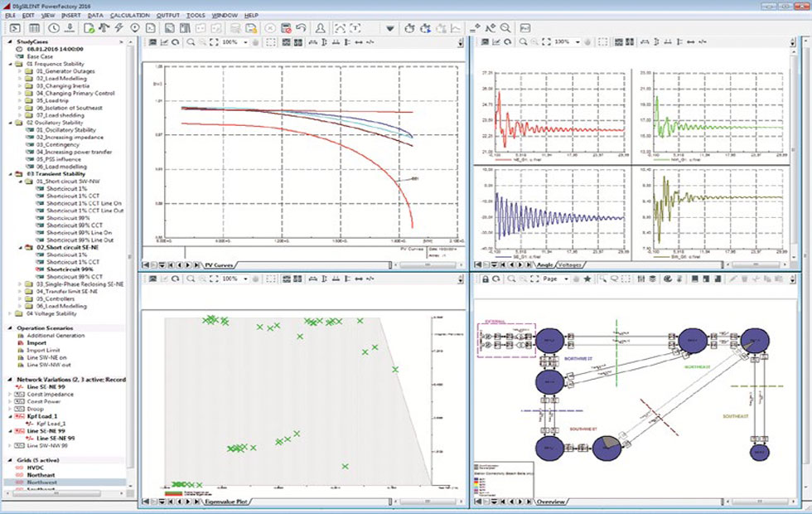Click the lock icon in Overview diagram toolbar

pos(486,279)
